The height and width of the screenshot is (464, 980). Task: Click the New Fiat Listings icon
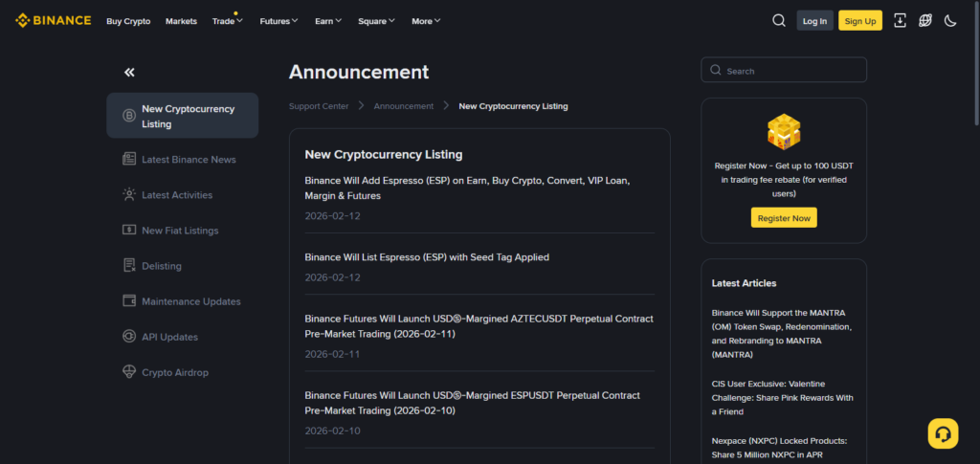coord(129,230)
